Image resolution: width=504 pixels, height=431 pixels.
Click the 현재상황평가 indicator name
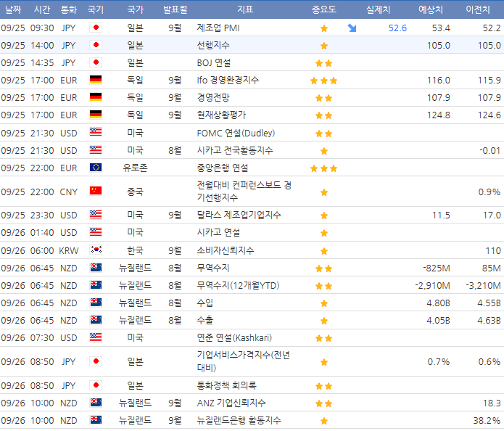[x=221, y=115]
